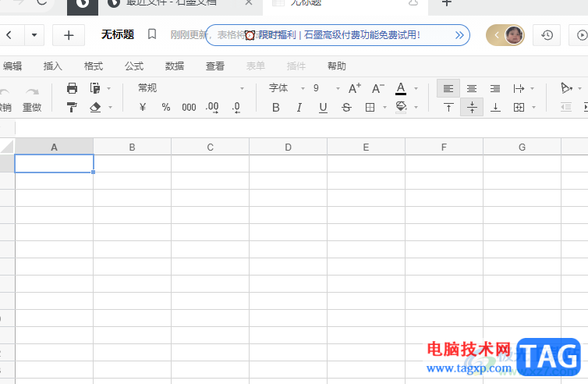Viewport: 588px width, 384px height.
Task: Apply percent number format
Action: click(x=166, y=108)
